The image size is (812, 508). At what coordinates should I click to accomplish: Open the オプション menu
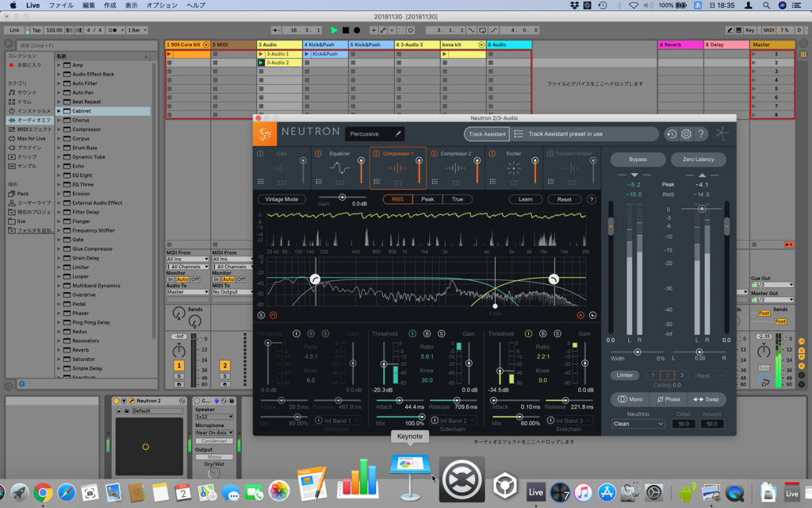162,6
